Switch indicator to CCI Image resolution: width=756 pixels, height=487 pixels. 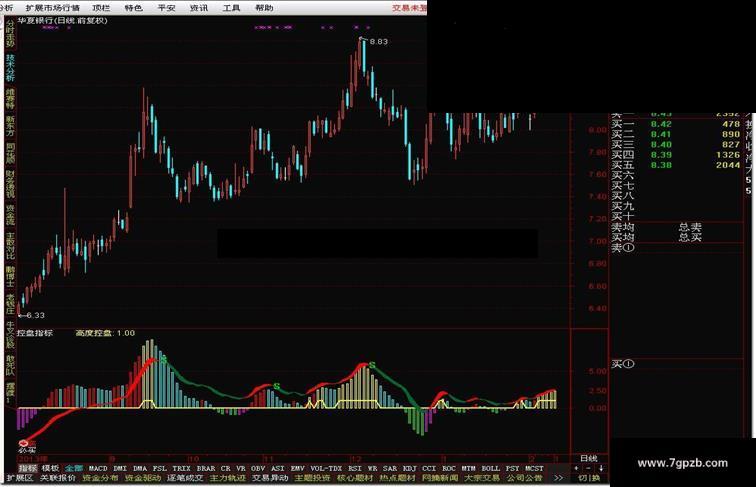(429, 468)
